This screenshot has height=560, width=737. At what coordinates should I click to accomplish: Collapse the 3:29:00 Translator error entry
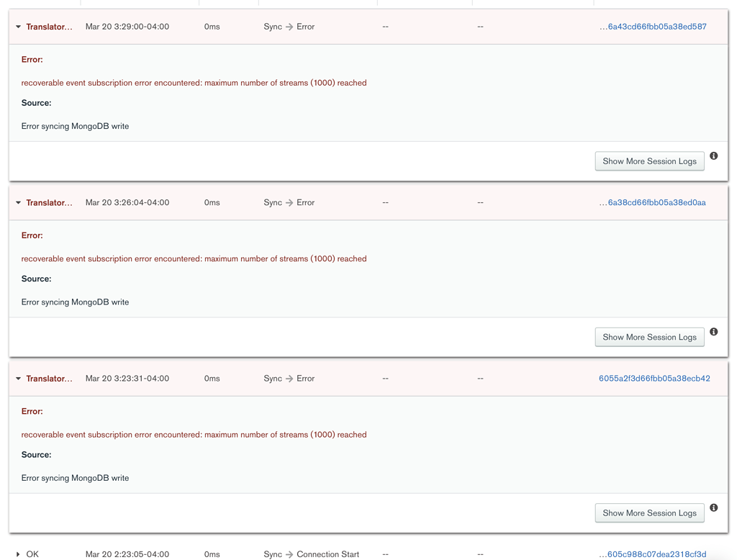coord(18,27)
